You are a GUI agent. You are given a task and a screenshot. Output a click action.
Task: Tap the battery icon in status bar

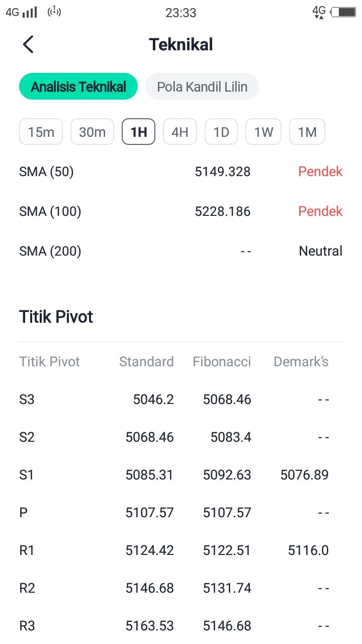coord(343,12)
